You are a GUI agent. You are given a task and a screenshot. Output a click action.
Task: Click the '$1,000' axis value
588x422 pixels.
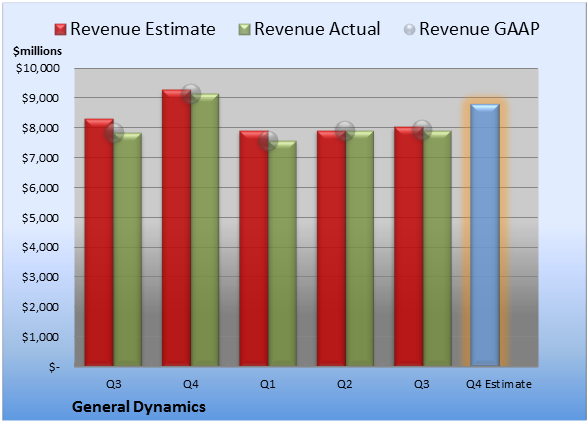tap(40, 337)
